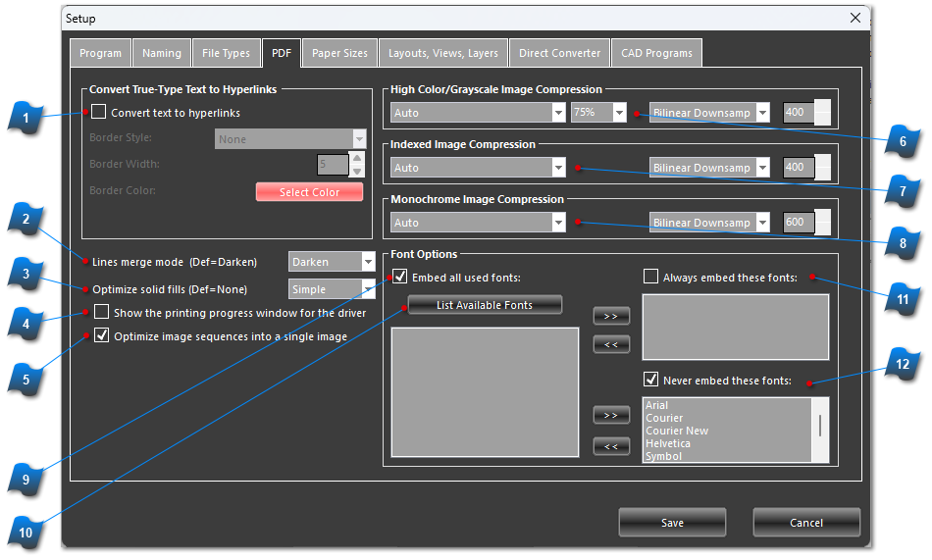Switch to the Paper Sizes tab
The width and height of the screenshot is (932, 560).
pyautogui.click(x=339, y=53)
